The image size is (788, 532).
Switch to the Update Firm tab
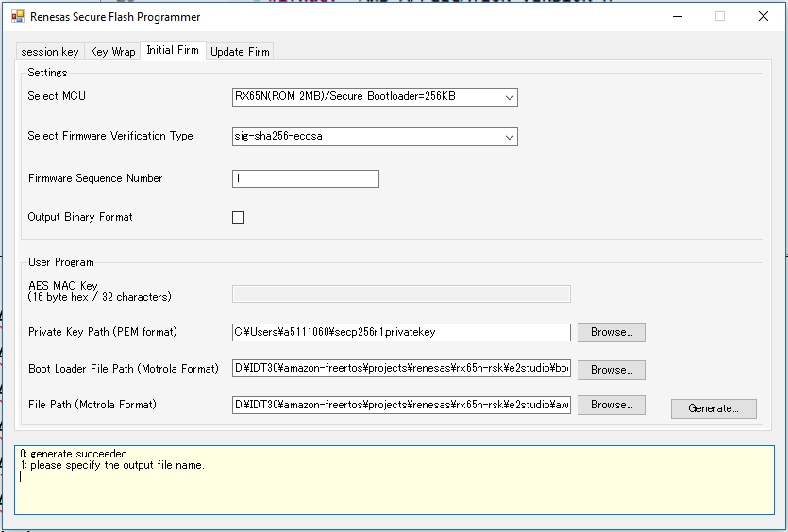click(x=240, y=52)
